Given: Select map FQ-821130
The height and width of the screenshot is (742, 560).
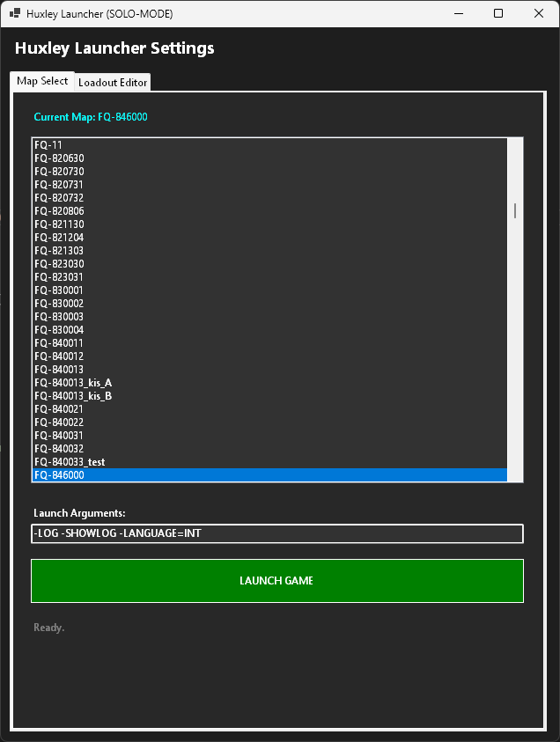Looking at the screenshot, I should point(269,224).
